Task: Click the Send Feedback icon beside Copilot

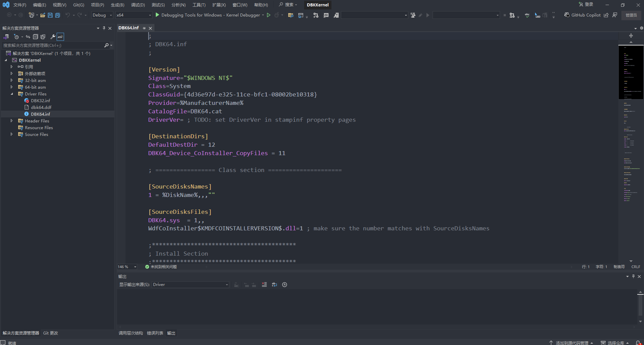Action: tap(615, 15)
